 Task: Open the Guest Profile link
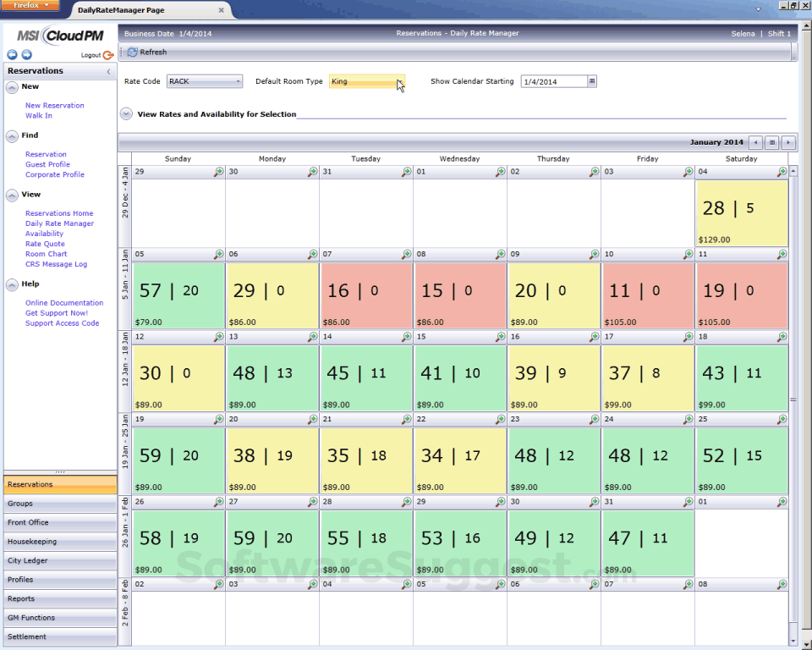tap(47, 164)
